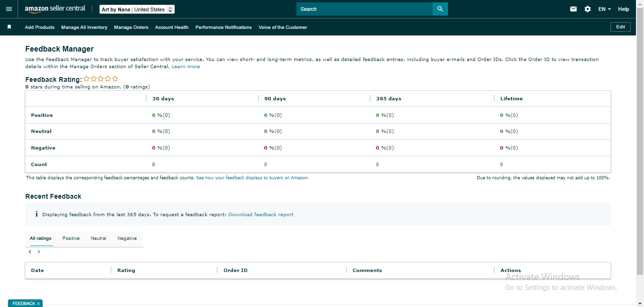Open the hamburger main menu
The width and height of the screenshot is (644, 307).
click(x=9, y=9)
